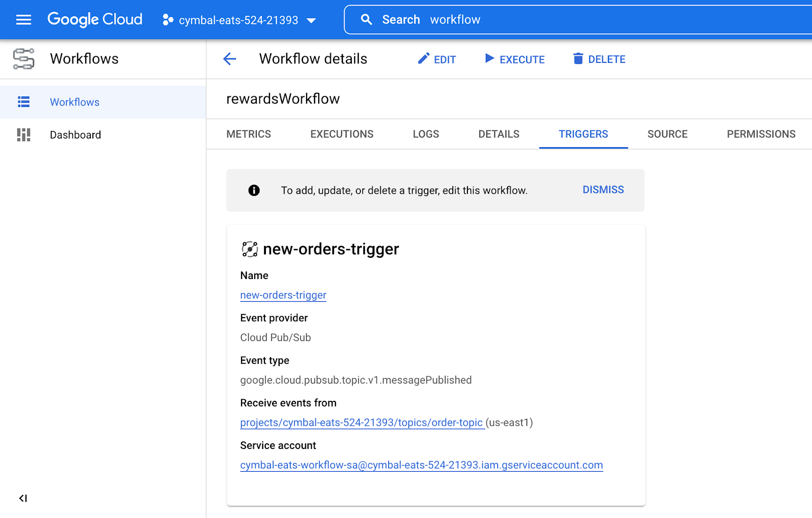The width and height of the screenshot is (812, 518).
Task: Open the PERMISSIONS tab
Action: point(761,134)
